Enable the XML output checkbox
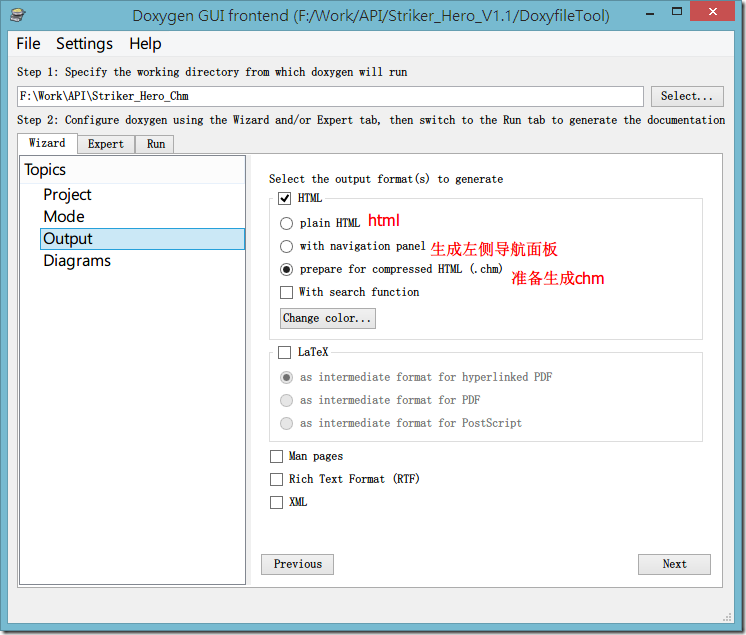 pos(276,502)
